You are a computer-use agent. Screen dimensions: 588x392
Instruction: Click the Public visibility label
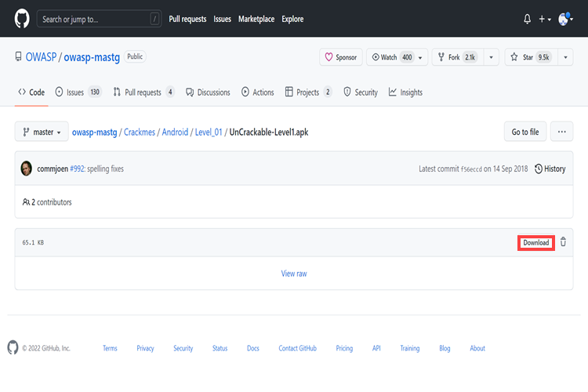(135, 56)
